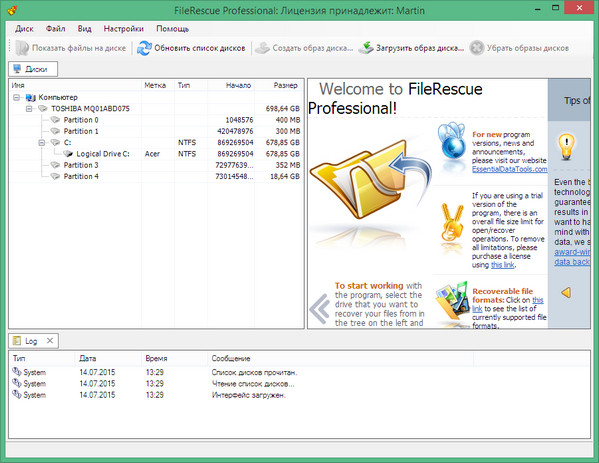
Task: Open the EssentialDataTools.com link
Action: pyautogui.click(x=510, y=169)
